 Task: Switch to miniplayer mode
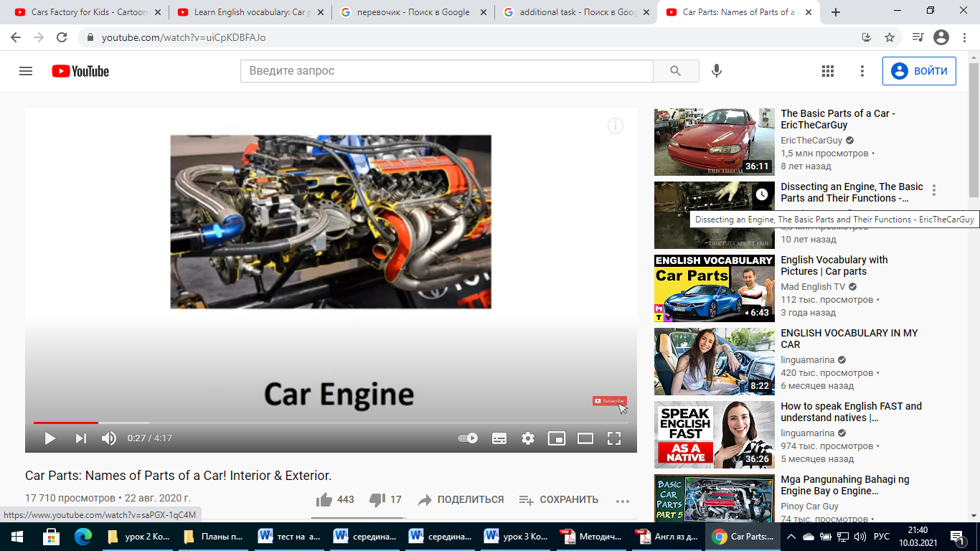557,438
